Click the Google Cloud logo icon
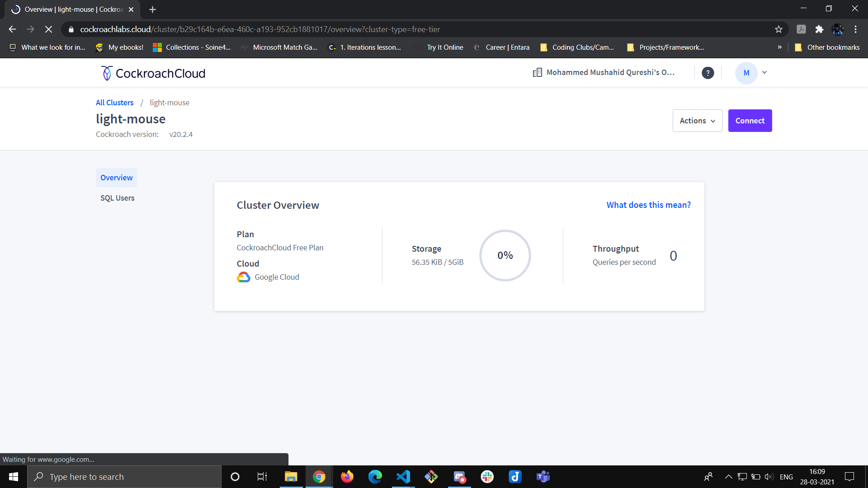The height and width of the screenshot is (488, 868). [x=244, y=277]
